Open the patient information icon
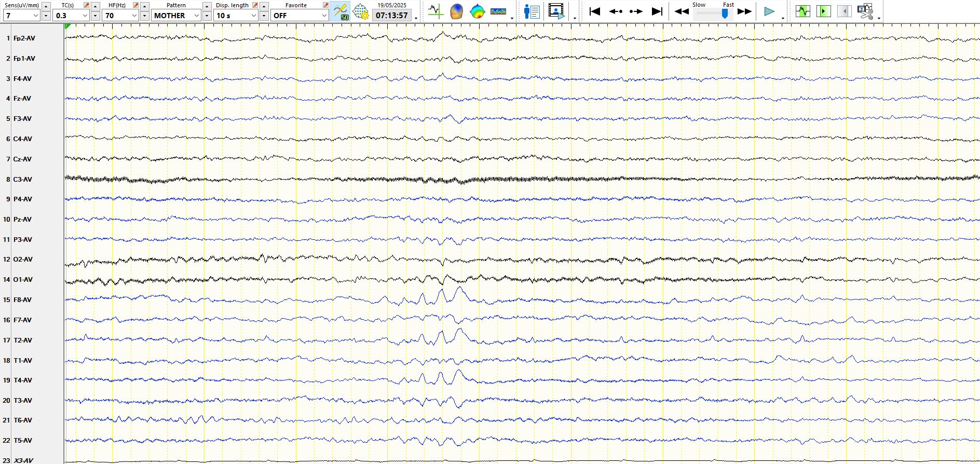 532,11
